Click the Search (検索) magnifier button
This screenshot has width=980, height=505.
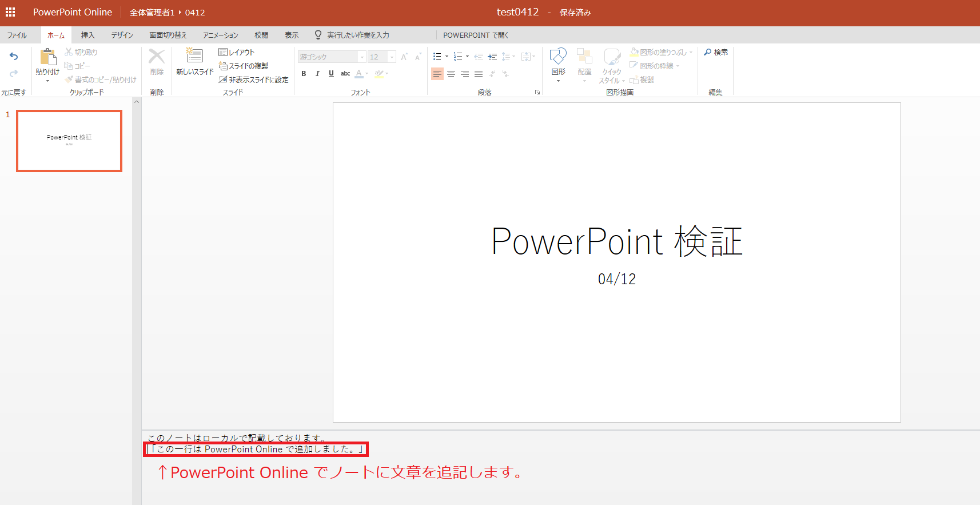(x=716, y=52)
